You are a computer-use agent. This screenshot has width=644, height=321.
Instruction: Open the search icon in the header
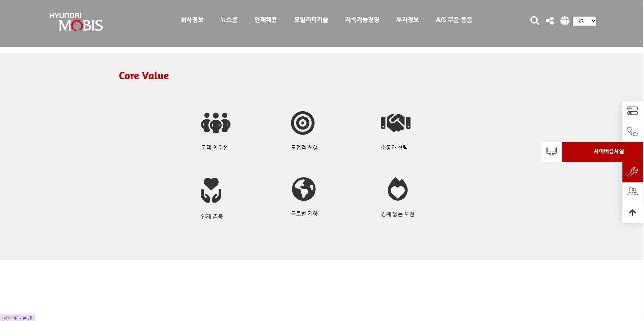pos(534,21)
